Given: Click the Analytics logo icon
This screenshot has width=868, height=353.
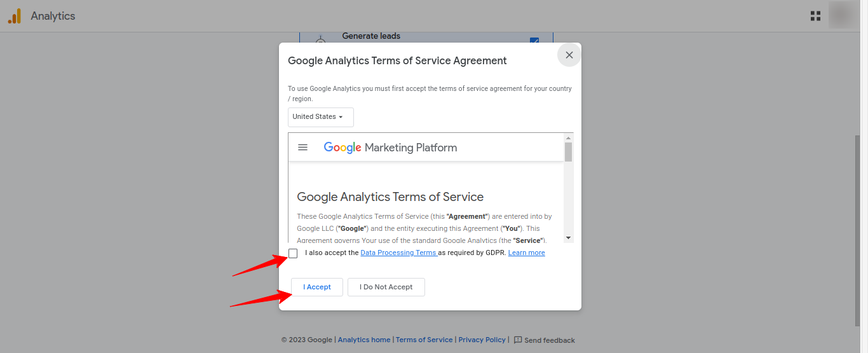Looking at the screenshot, I should pyautogui.click(x=14, y=17).
